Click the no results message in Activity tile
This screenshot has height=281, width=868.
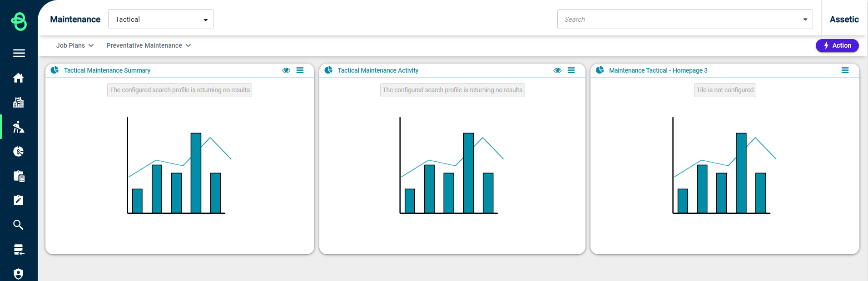[x=452, y=90]
